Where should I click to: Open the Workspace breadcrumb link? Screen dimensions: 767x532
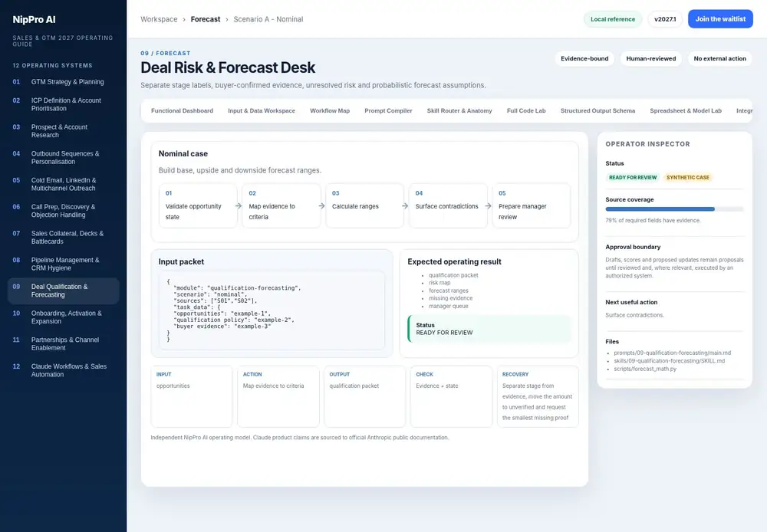[159, 19]
